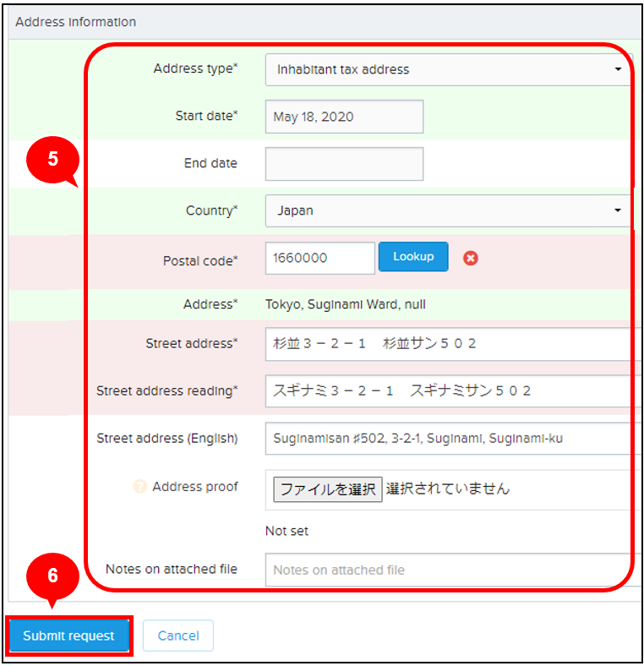Click the Address Information section header
The width and height of the screenshot is (644, 666).
tap(76, 22)
